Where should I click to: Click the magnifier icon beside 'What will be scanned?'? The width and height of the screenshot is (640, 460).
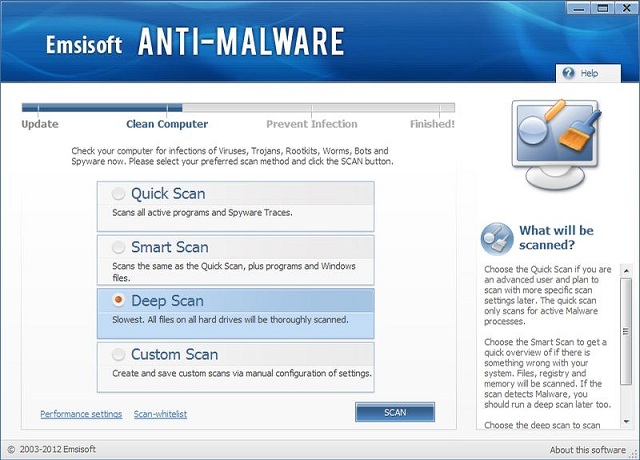pos(497,239)
